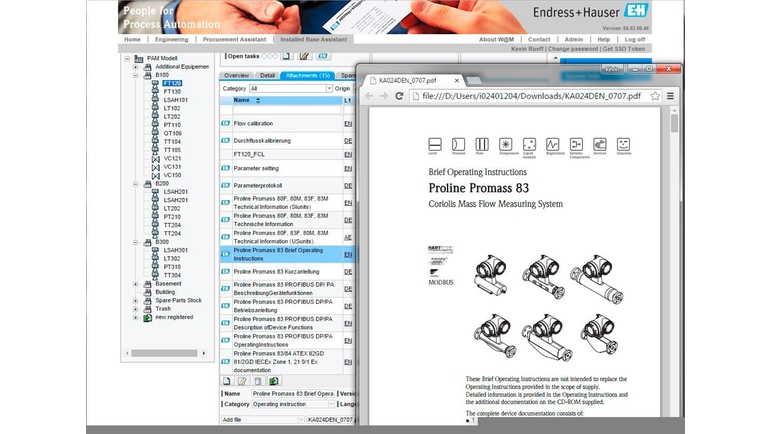Open the Admin link

coord(573,39)
